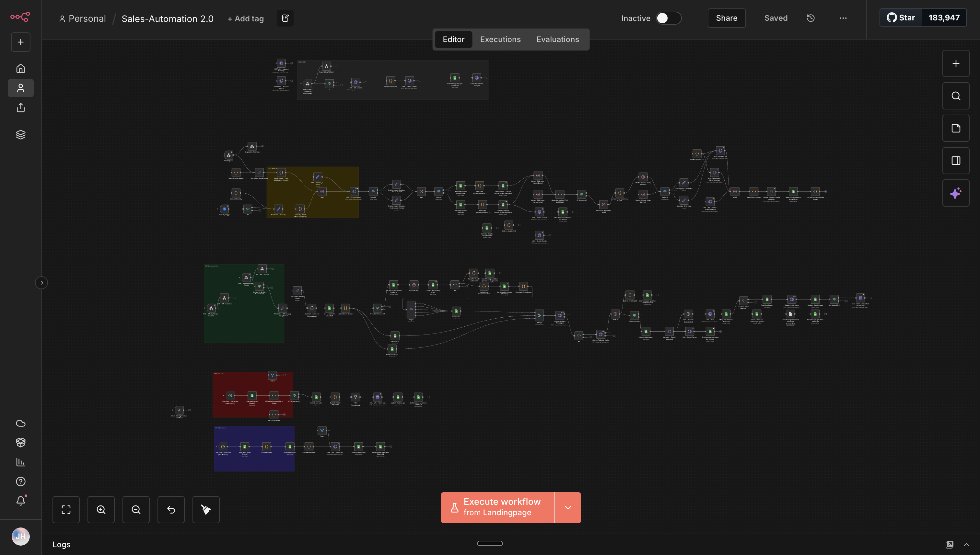
Task: Open the AI Assistant panel
Action: (956, 193)
